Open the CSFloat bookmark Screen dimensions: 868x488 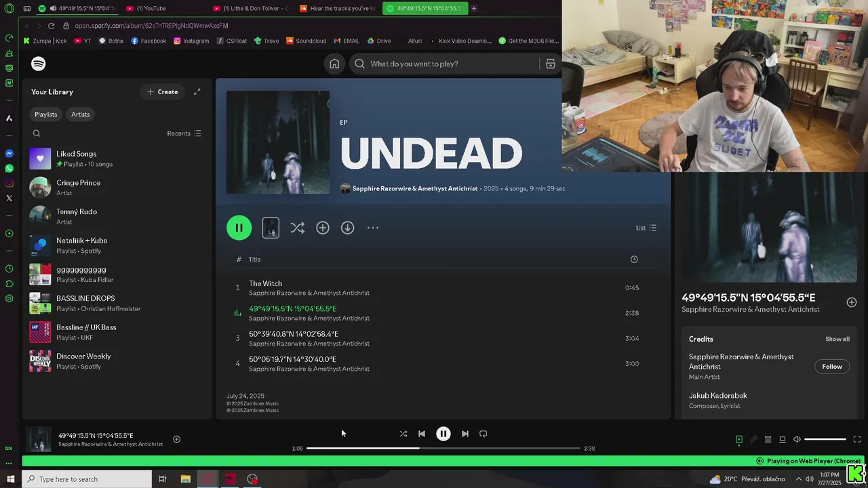click(232, 41)
